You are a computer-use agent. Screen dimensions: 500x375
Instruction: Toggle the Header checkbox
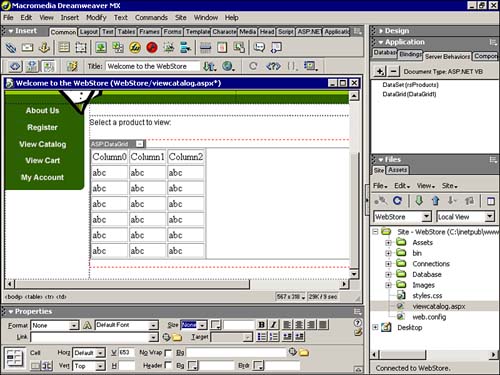pyautogui.click(x=168, y=366)
